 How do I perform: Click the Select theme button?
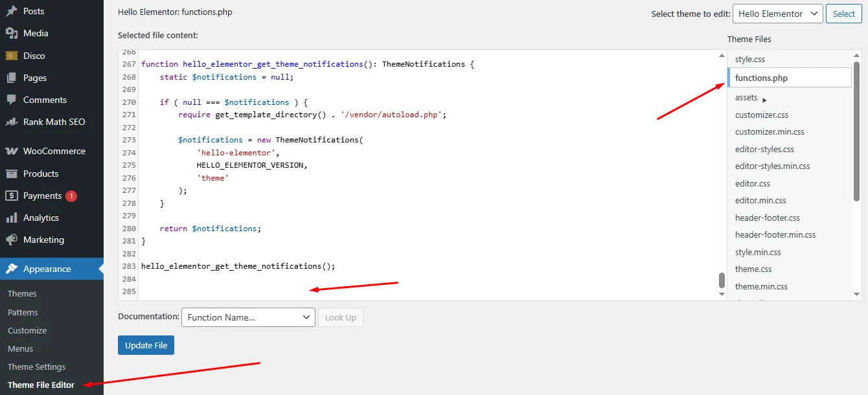tap(844, 14)
